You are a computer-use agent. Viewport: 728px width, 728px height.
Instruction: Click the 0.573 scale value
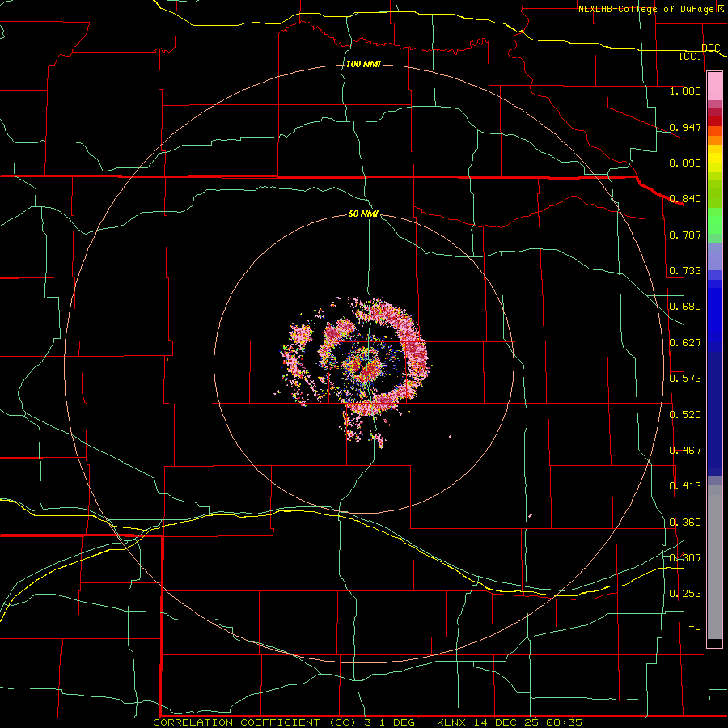[685, 379]
